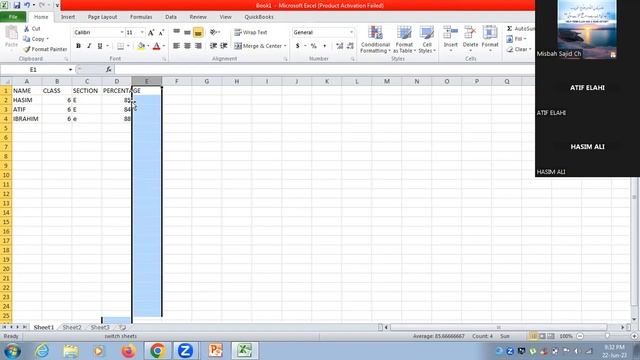Open Firefox from the taskbar

coord(128,351)
